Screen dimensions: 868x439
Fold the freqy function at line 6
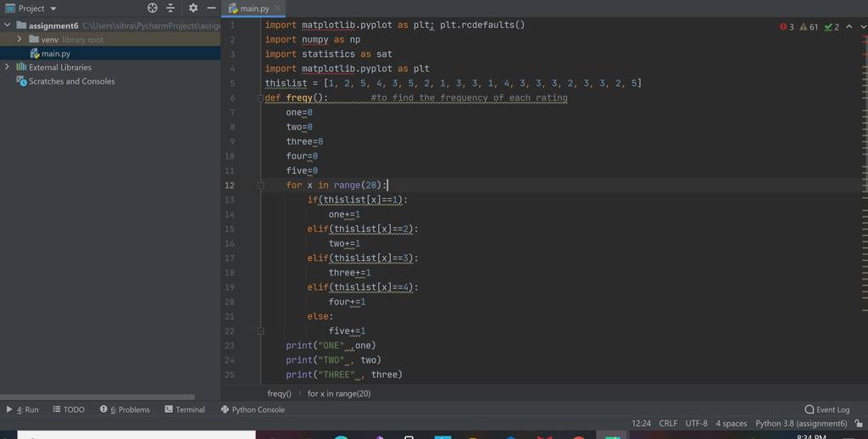[261, 98]
